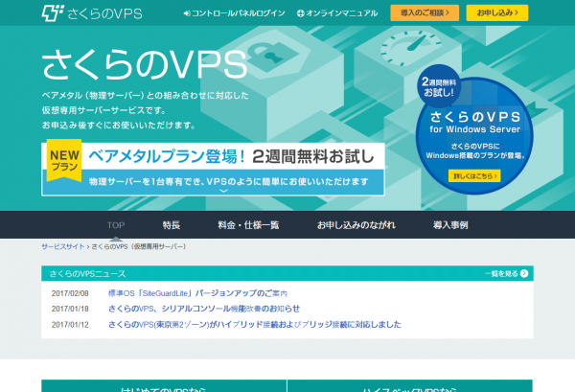575x392 pixels.
Task: Select the TOP navigation tab
Action: point(116,225)
